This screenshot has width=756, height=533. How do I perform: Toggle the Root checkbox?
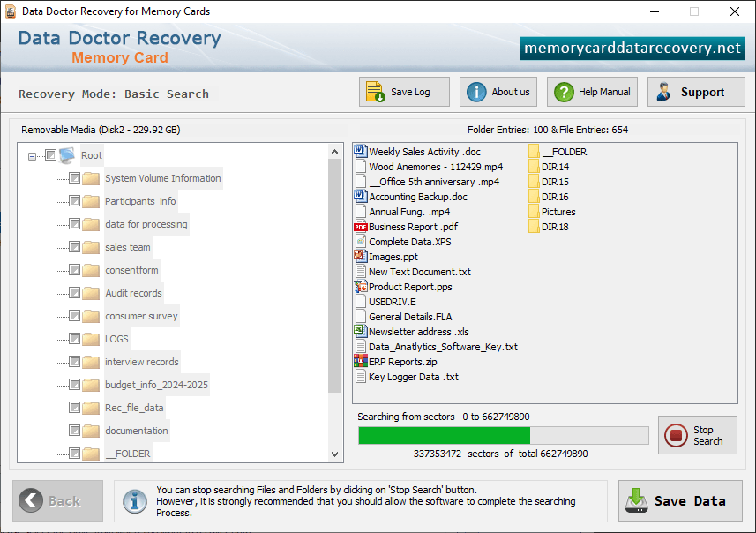click(x=50, y=154)
